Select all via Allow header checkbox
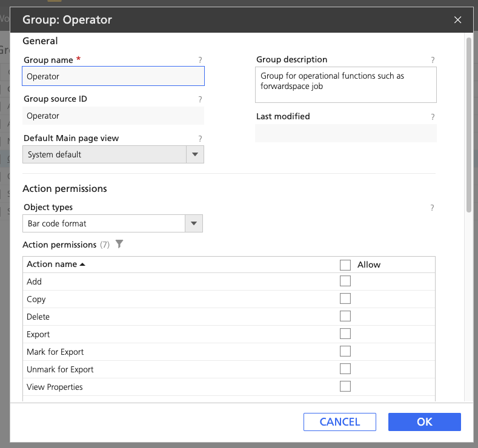478x448 pixels. click(x=345, y=265)
